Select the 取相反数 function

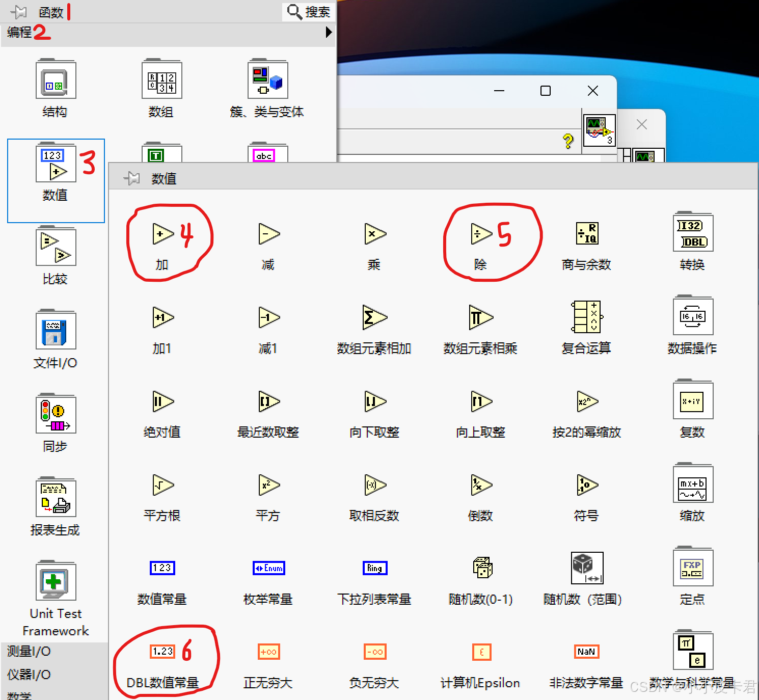pos(374,485)
